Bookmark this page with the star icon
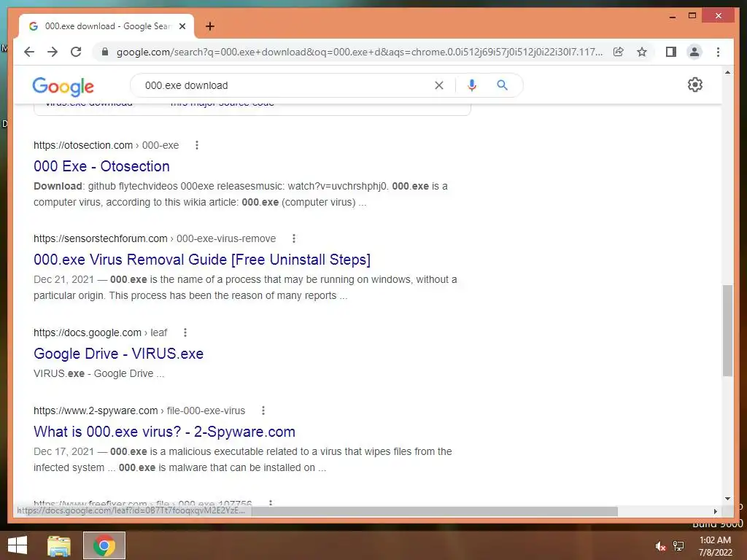This screenshot has height=560, width=747. point(642,52)
